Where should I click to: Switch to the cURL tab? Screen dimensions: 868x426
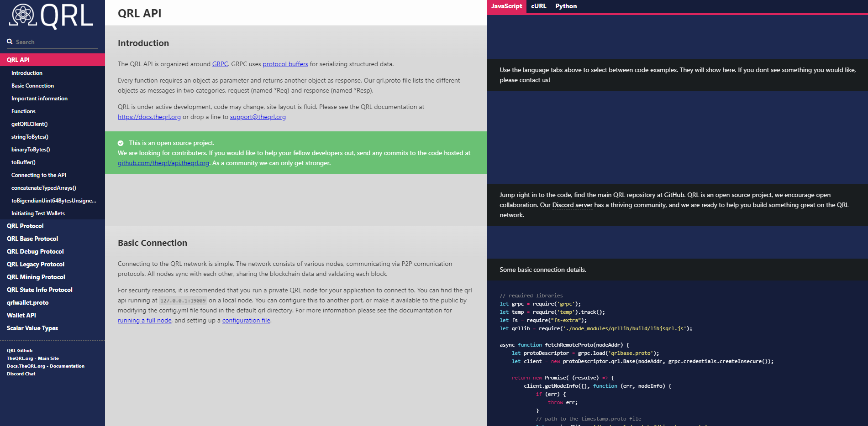(538, 6)
